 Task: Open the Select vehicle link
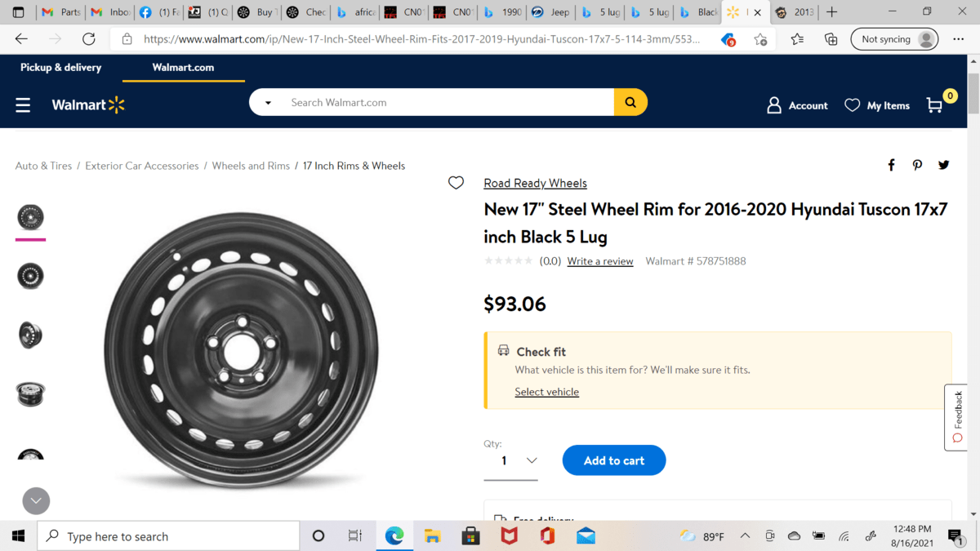[x=546, y=392]
